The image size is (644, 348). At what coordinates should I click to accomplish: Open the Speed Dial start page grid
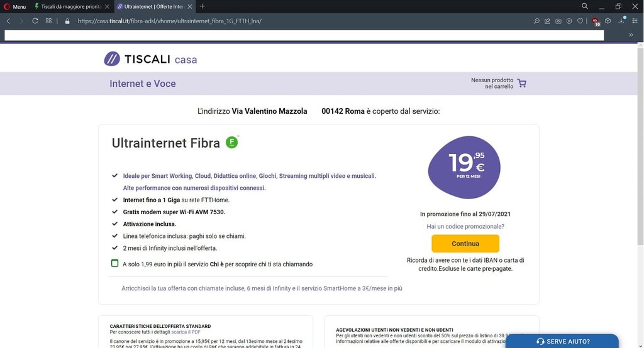pos(48,21)
